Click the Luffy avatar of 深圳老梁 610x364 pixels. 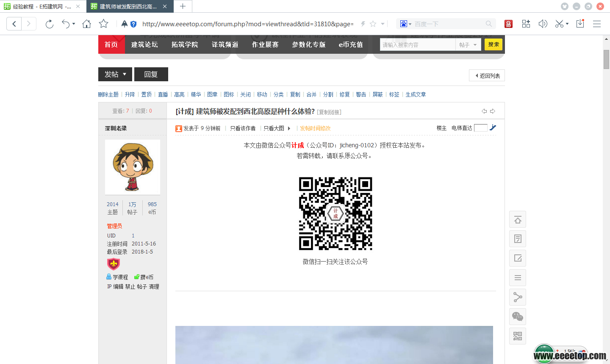click(x=133, y=167)
